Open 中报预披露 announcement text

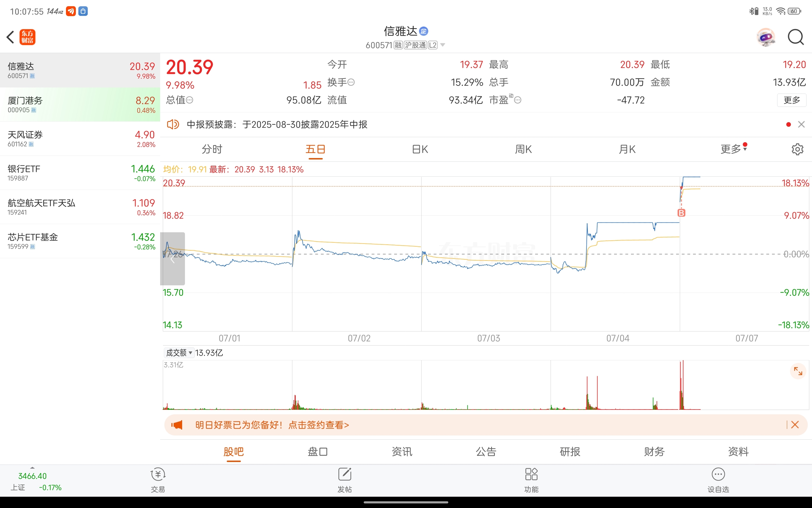pos(277,125)
